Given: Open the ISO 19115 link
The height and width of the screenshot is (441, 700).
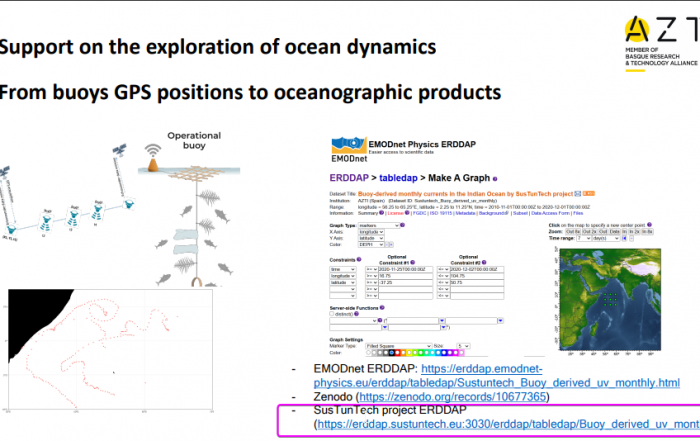Looking at the screenshot, I should point(441,213).
